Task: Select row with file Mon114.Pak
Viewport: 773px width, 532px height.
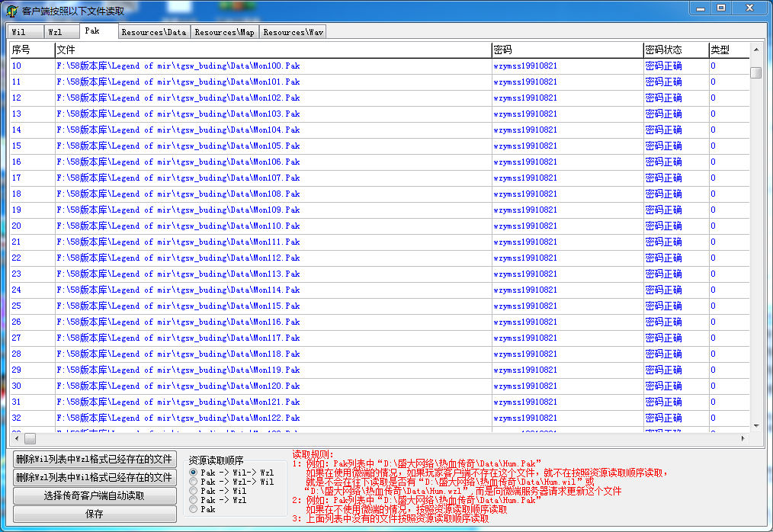Action: click(380, 290)
